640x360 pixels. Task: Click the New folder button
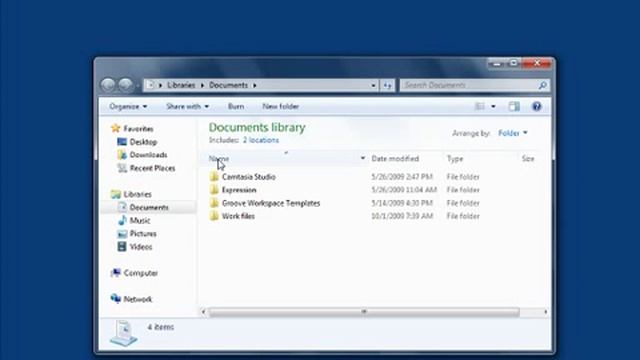(x=281, y=107)
